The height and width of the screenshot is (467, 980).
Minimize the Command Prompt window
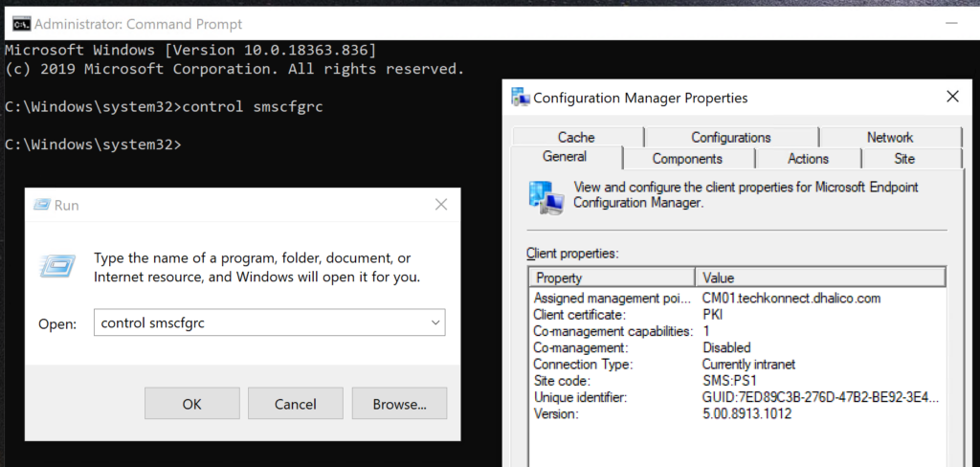click(951, 24)
